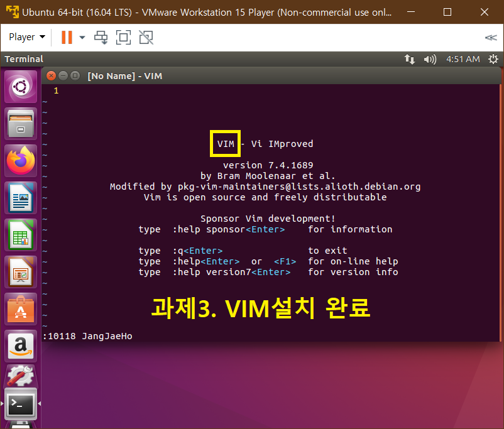The image size is (504, 429).
Task: Click the "<F1>" text in VIM
Action: [x=285, y=261]
